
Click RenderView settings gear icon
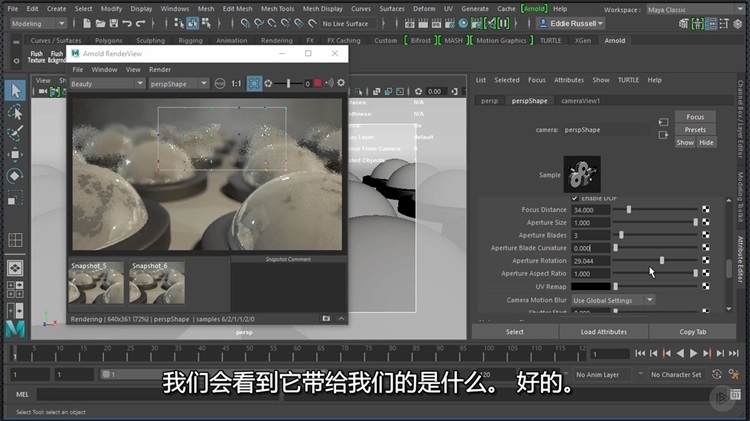pos(341,83)
